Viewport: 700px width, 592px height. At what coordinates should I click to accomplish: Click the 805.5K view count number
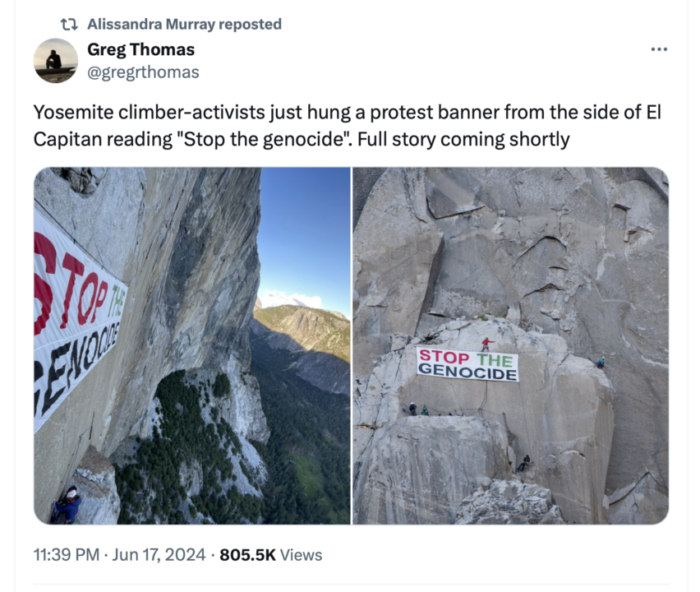coord(247,555)
